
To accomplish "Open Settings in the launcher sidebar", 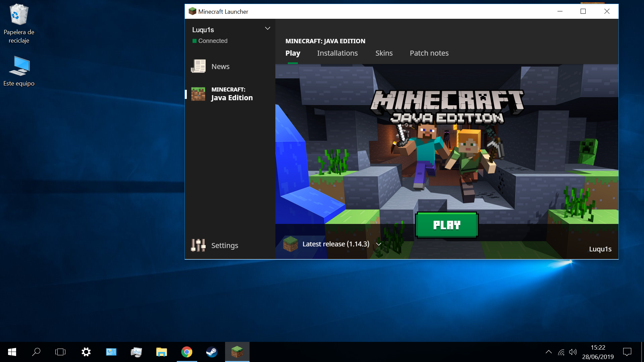I will pyautogui.click(x=230, y=245).
